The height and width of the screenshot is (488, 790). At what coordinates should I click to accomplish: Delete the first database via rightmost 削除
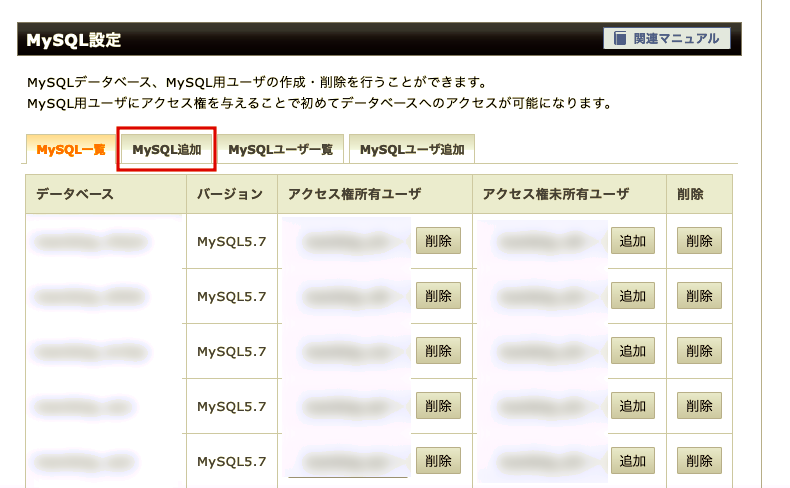coord(699,241)
